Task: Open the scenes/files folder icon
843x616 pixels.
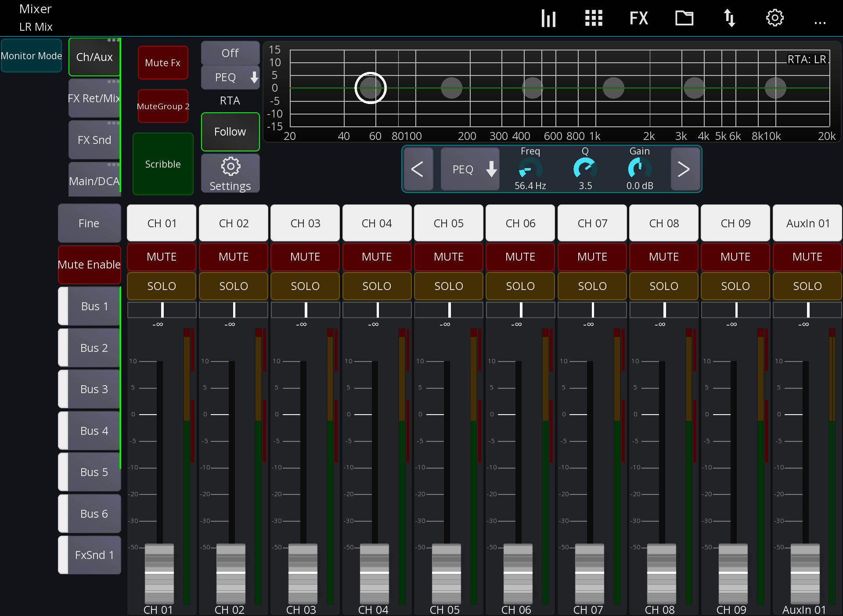Action: pos(684,18)
